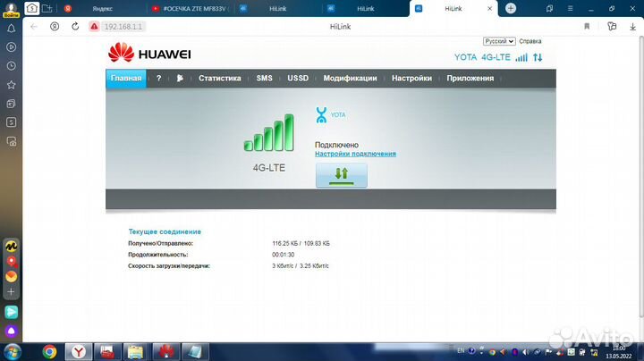Click the Текущее соединение heading
Screen dimensions: 644x361
165,231
